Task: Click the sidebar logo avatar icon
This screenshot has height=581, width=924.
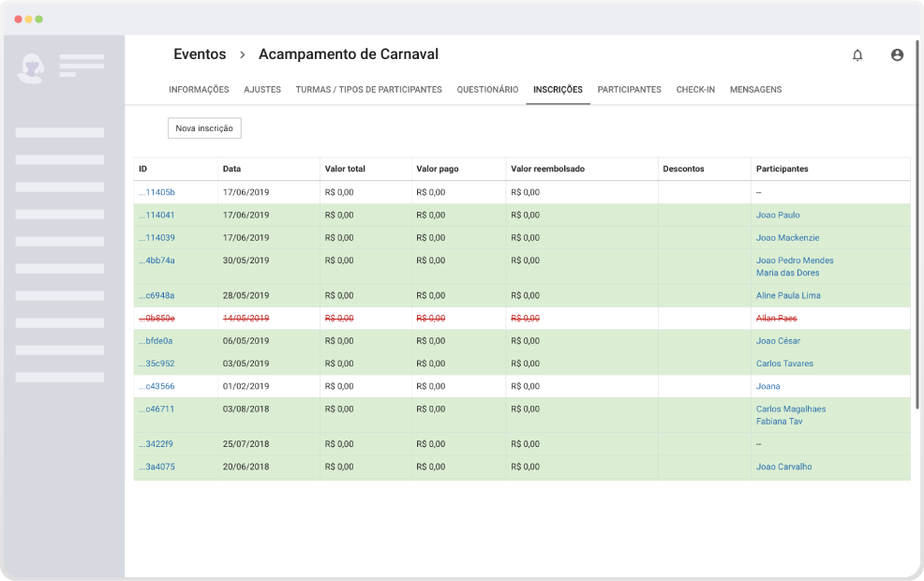Action: point(31,68)
